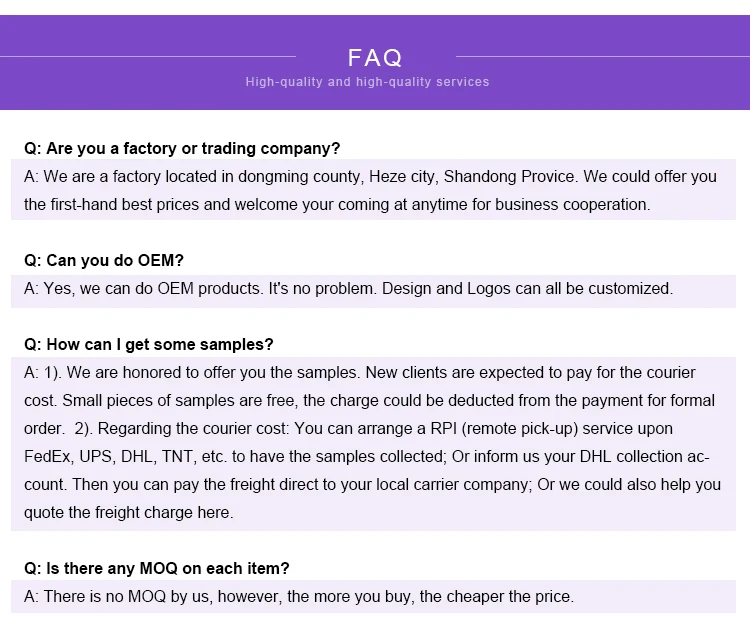Click the decorative line left of the FAQ title
Viewport: 750px width, 636px height.
pyautogui.click(x=148, y=57)
